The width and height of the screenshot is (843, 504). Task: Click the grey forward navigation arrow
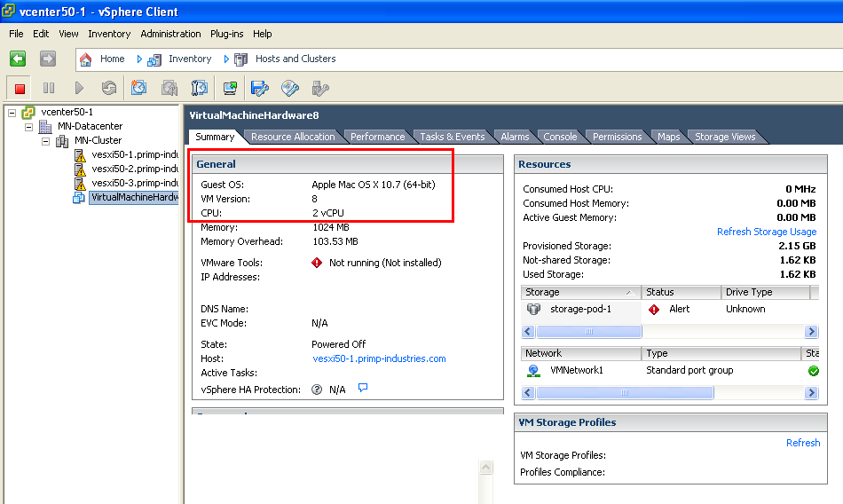coord(48,59)
